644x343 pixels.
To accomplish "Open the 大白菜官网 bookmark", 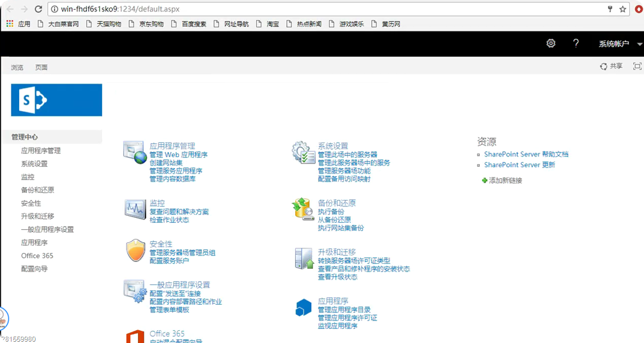I will click(x=58, y=24).
